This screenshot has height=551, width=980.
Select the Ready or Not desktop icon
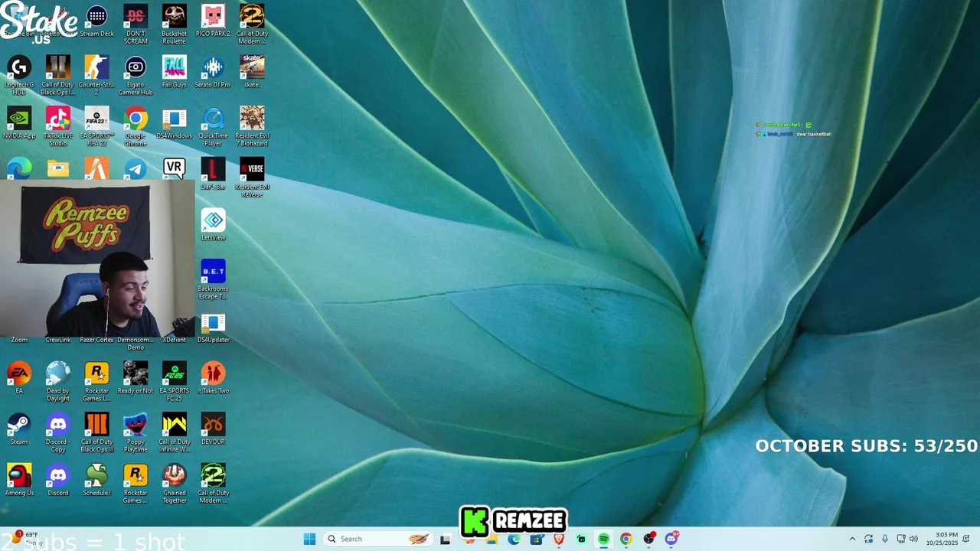136,379
